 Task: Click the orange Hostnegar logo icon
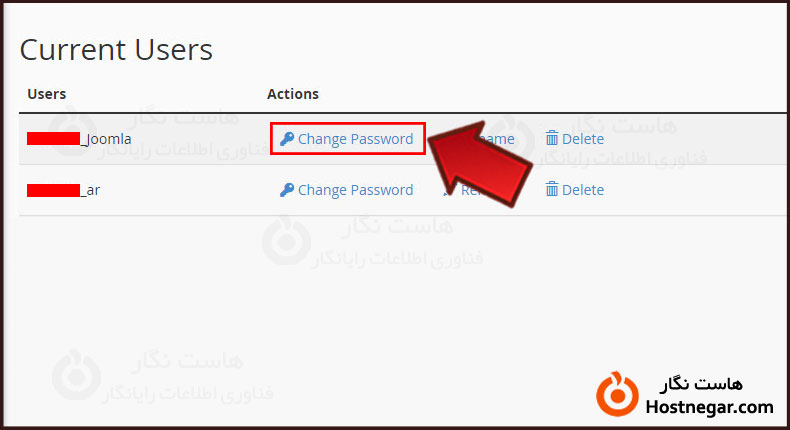(616, 394)
